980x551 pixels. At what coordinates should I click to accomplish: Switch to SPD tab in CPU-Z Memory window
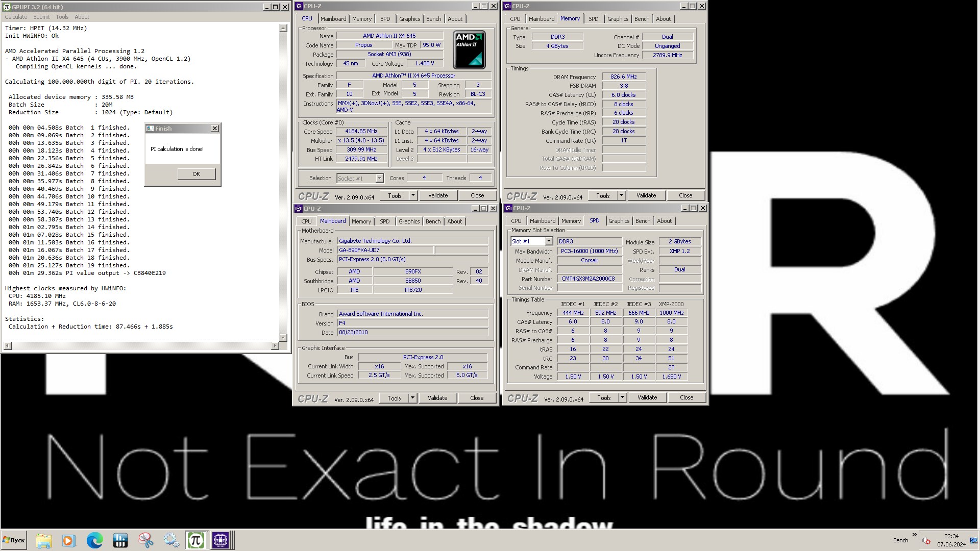click(x=593, y=19)
